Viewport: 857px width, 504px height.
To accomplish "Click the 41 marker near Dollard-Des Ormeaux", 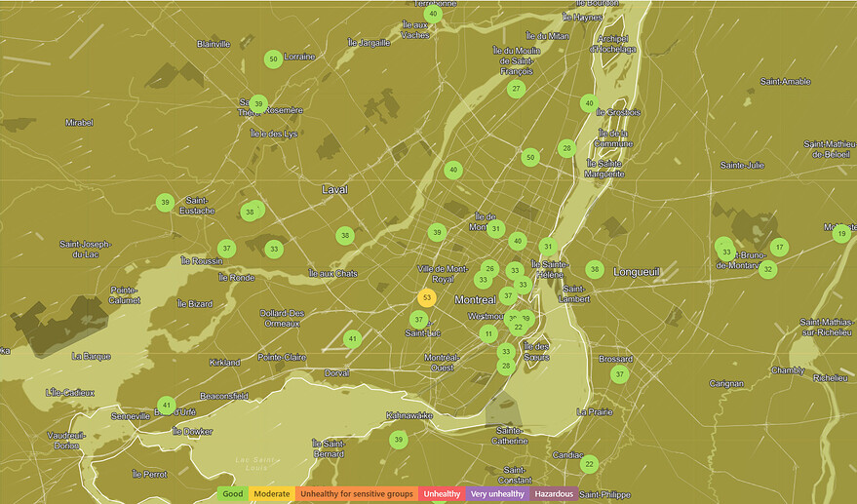I will pos(353,339).
